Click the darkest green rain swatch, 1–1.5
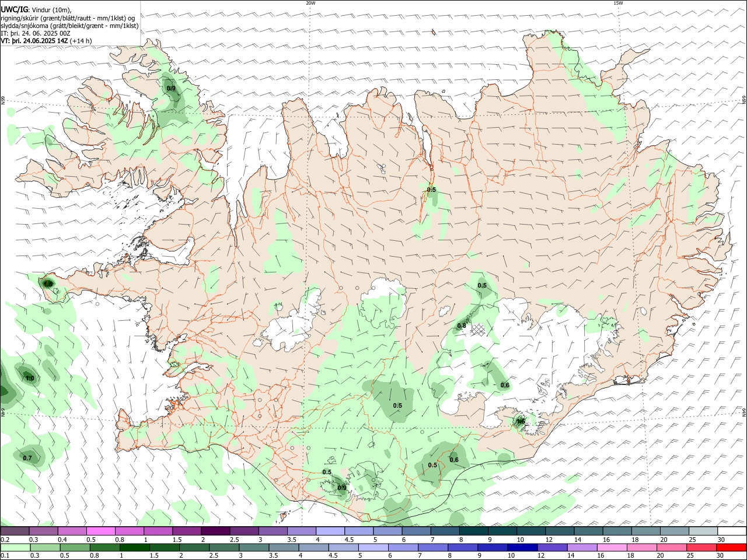 coord(134,548)
